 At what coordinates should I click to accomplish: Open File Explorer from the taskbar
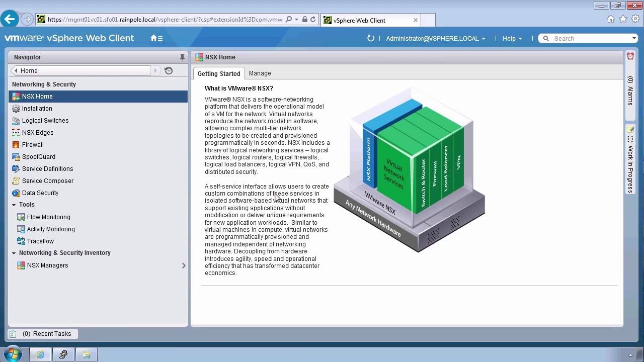86,354
